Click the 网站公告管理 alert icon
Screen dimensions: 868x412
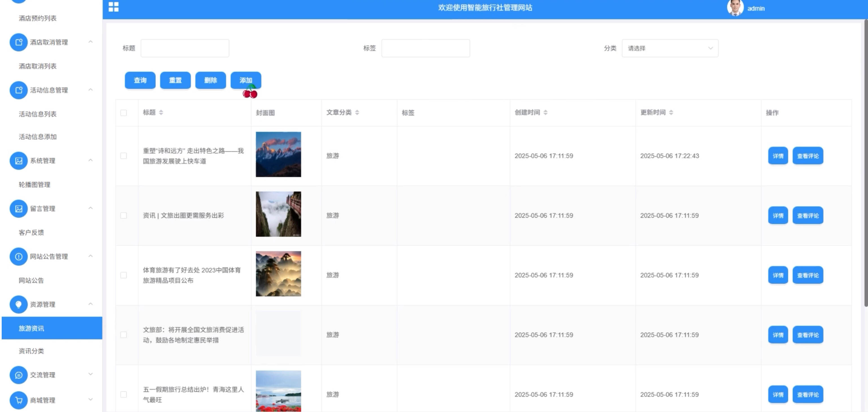19,257
